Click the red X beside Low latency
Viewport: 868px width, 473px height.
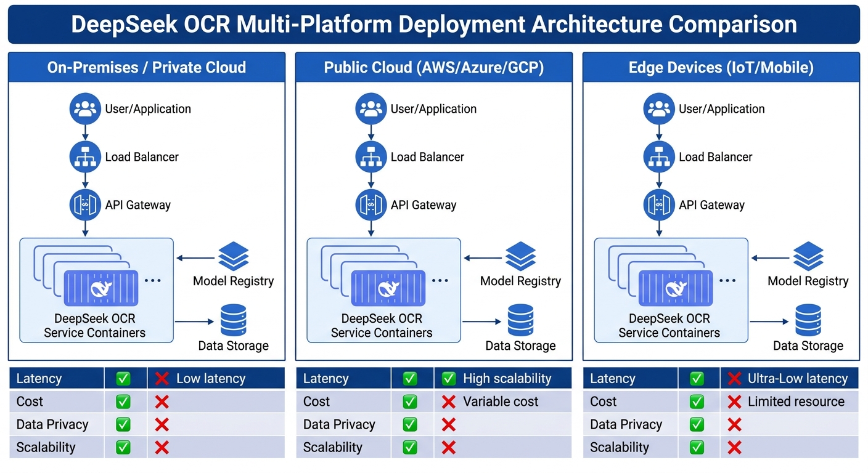[x=162, y=379]
